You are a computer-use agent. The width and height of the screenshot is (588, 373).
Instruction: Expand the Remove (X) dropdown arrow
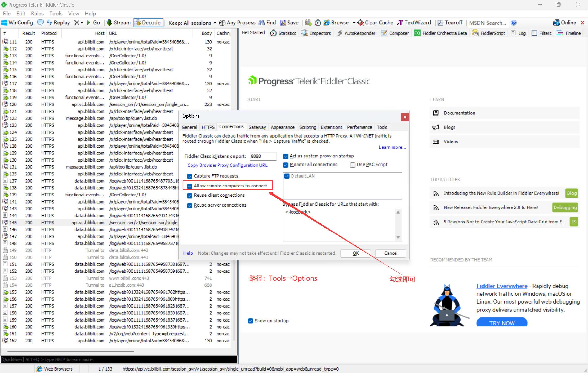click(x=82, y=23)
